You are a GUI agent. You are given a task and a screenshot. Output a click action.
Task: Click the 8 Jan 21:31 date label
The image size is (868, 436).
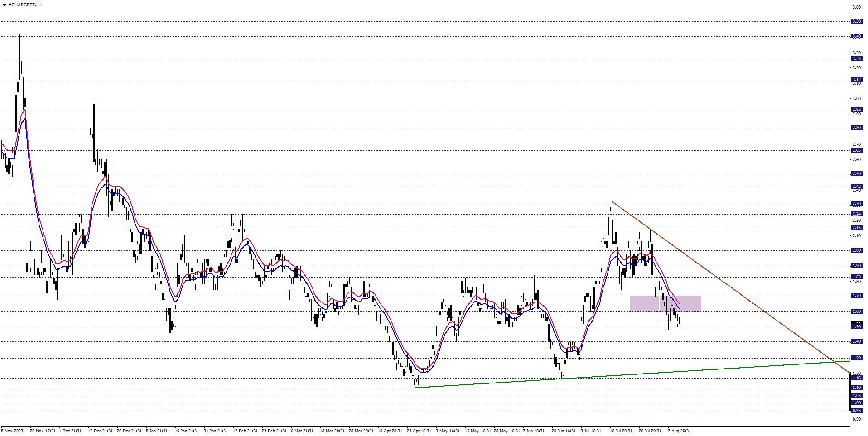click(x=157, y=431)
